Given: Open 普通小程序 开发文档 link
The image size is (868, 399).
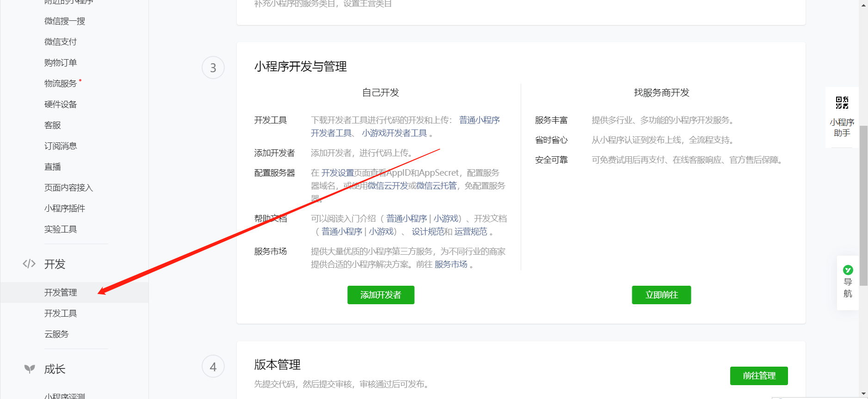Looking at the screenshot, I should (x=342, y=232).
